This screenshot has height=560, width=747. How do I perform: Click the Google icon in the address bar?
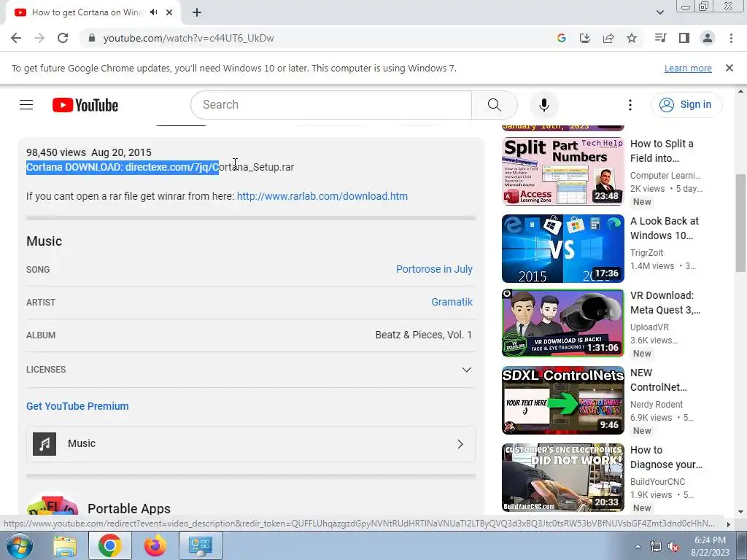pos(562,38)
